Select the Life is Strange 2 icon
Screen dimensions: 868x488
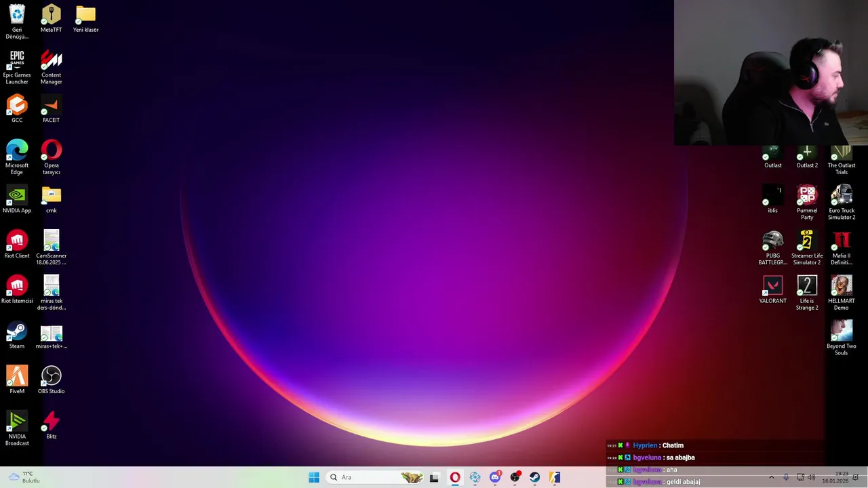point(806,293)
